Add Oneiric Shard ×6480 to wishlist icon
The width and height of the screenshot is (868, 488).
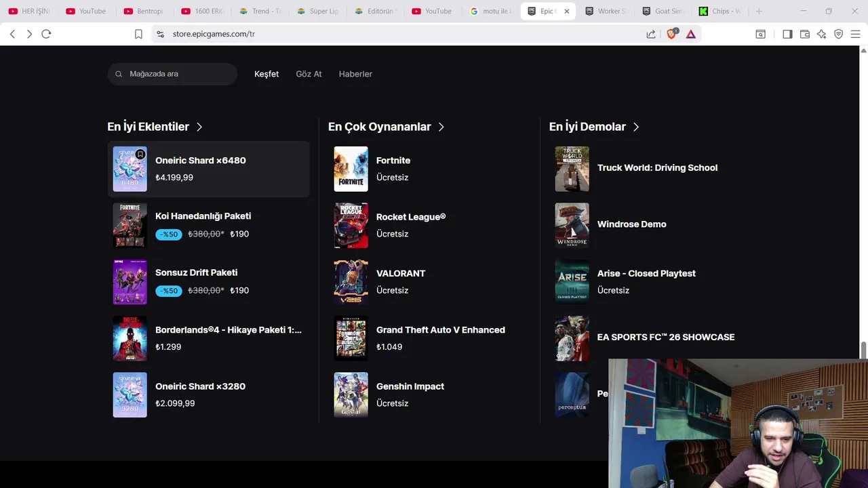(x=140, y=155)
